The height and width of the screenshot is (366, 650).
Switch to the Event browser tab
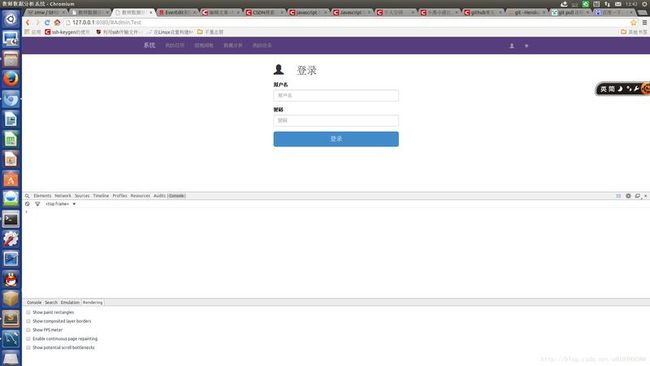pos(177,12)
